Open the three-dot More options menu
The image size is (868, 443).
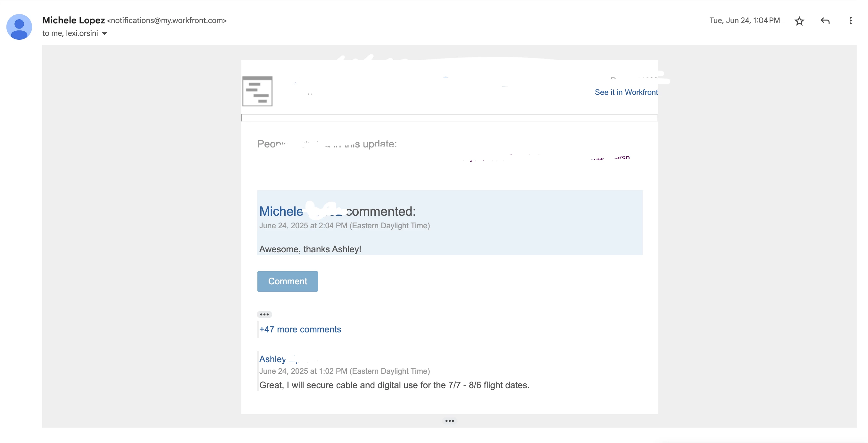[x=850, y=21]
